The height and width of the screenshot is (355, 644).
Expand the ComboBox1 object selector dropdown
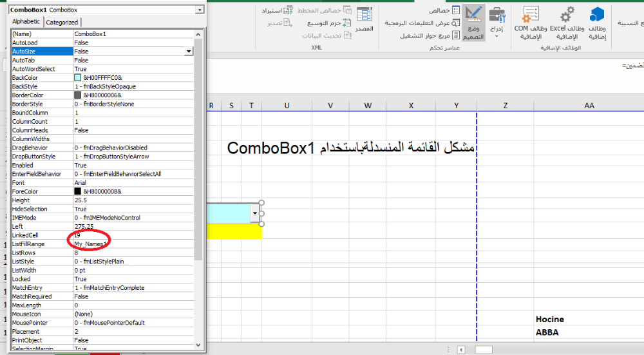[x=200, y=10]
